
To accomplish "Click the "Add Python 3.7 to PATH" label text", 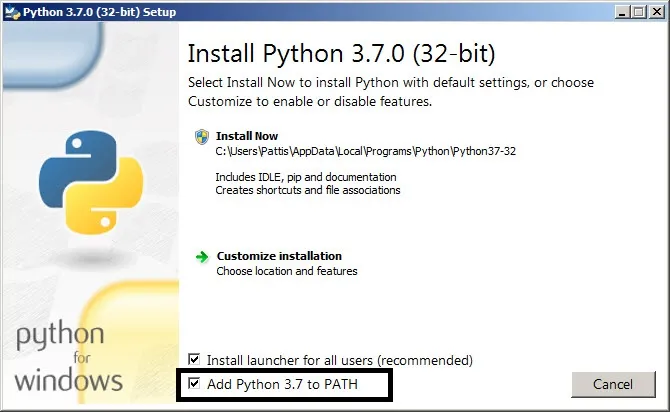I will pos(282,383).
